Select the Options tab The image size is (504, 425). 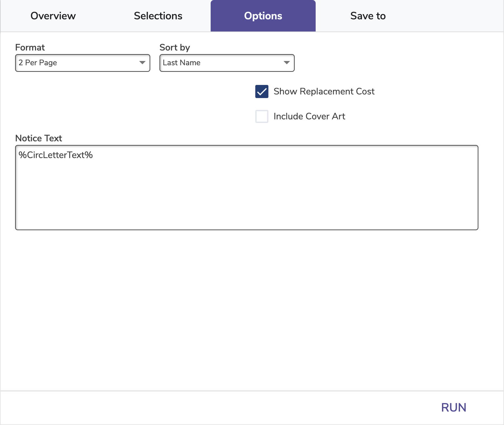[263, 16]
